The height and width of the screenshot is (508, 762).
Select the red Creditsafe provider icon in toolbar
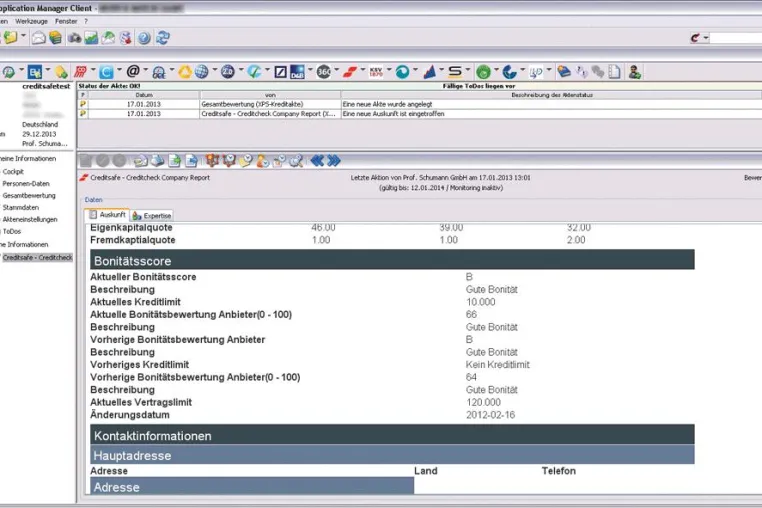tap(350, 72)
